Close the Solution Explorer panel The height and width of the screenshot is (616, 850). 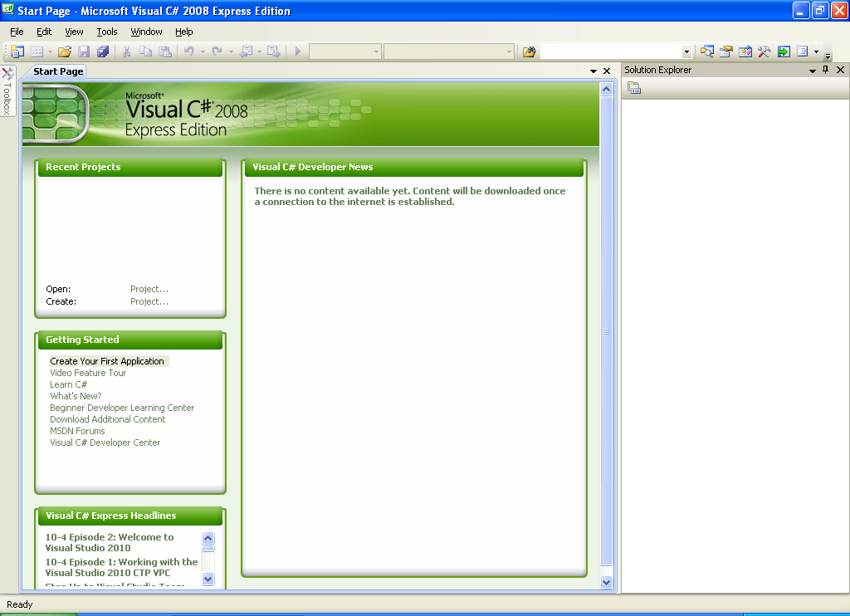tap(840, 70)
